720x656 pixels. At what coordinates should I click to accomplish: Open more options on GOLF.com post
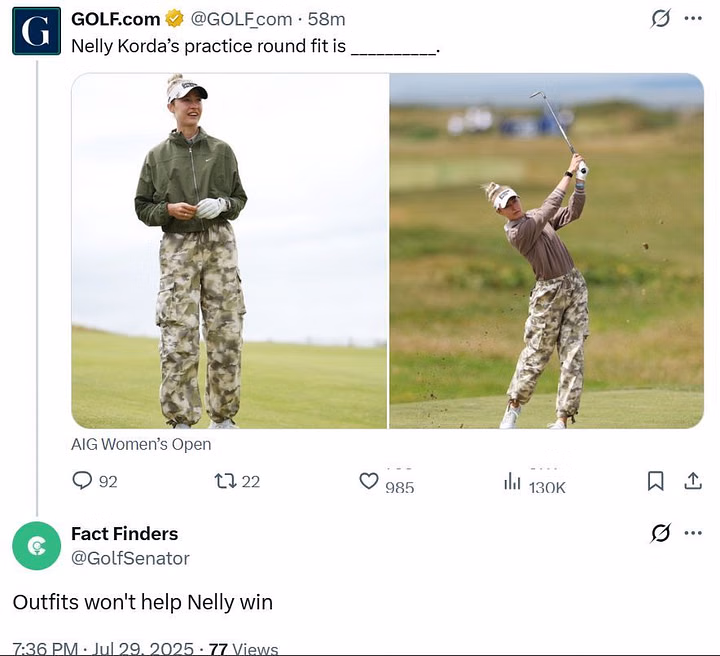coord(693,19)
